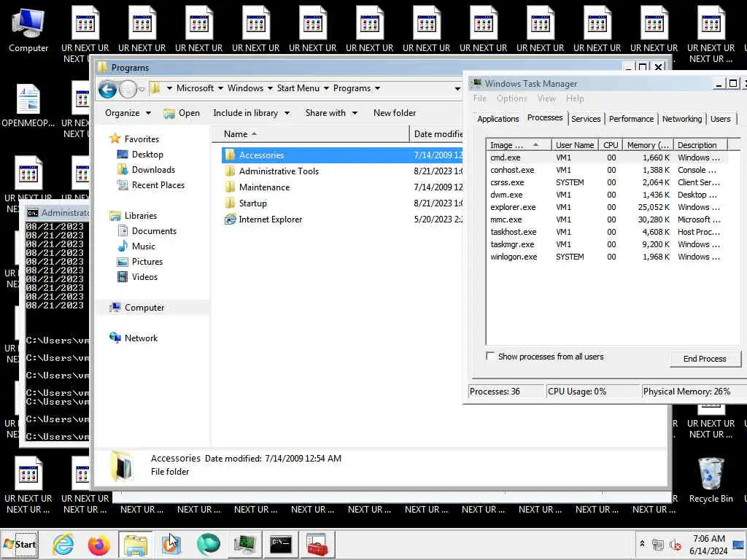Switch to the Performance tab
Viewport: 747px width, 560px height.
(x=631, y=119)
